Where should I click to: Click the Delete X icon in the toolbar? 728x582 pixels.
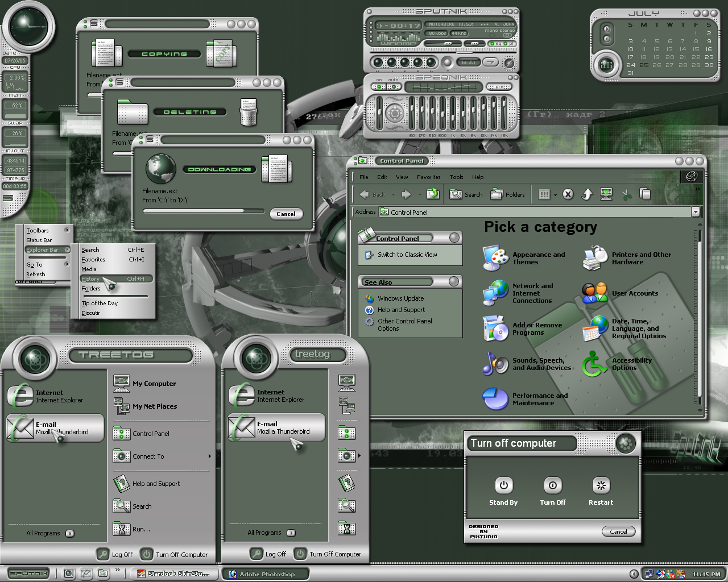[x=568, y=194]
